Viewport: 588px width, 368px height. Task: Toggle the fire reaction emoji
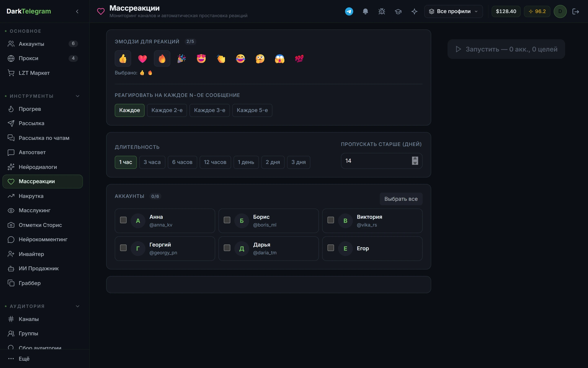click(162, 58)
